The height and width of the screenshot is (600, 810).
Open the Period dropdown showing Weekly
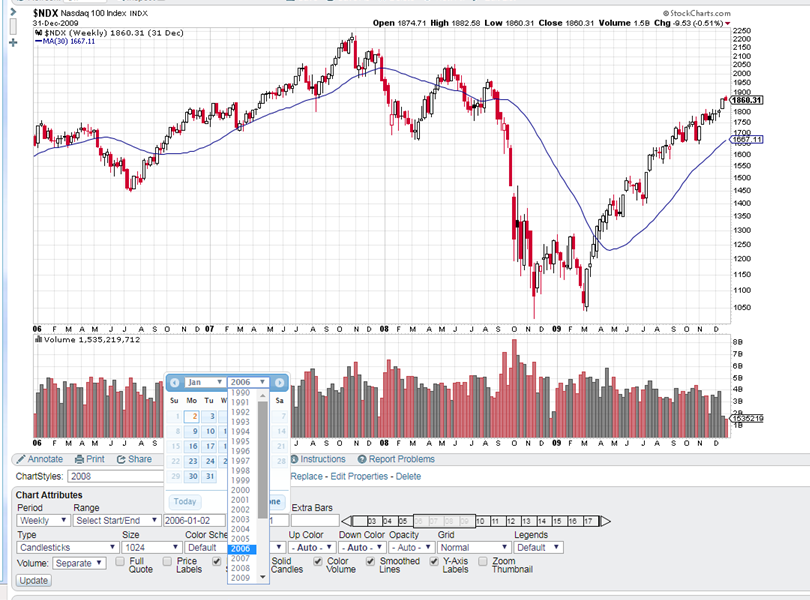pos(43,520)
